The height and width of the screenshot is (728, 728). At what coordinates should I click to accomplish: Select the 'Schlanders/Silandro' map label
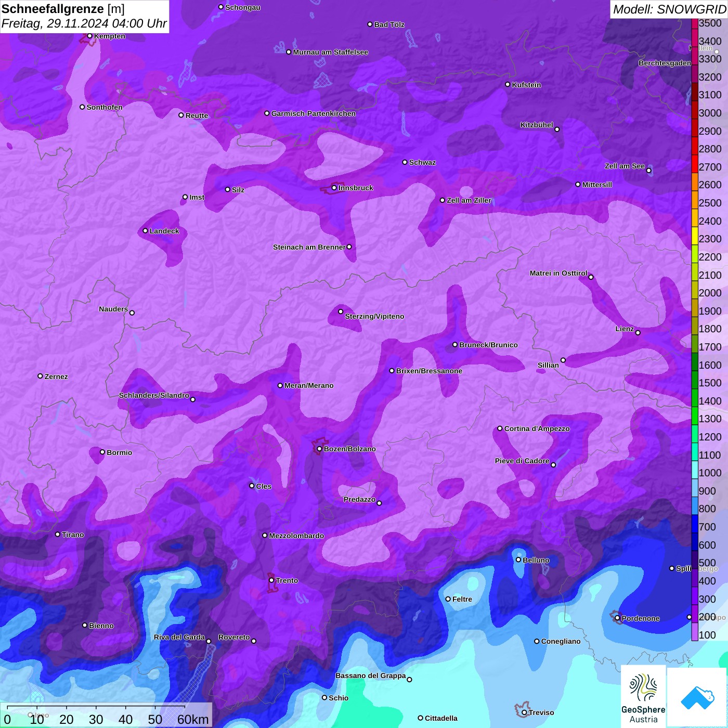[x=154, y=395]
